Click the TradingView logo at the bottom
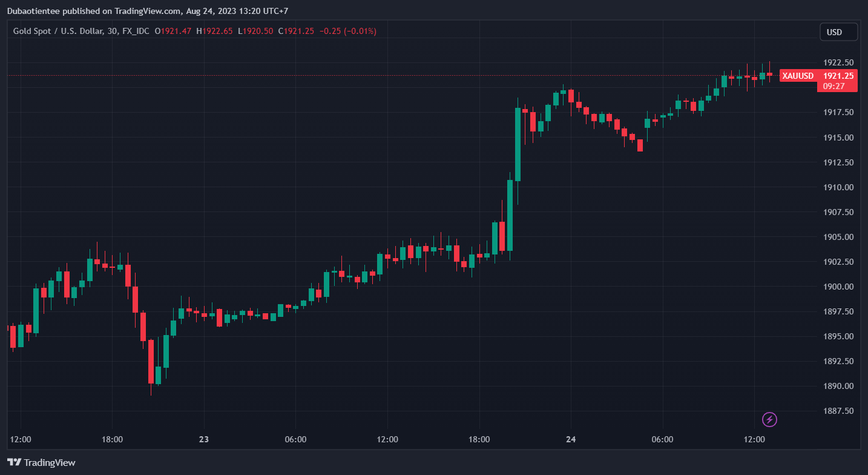The image size is (868, 475). [x=42, y=462]
